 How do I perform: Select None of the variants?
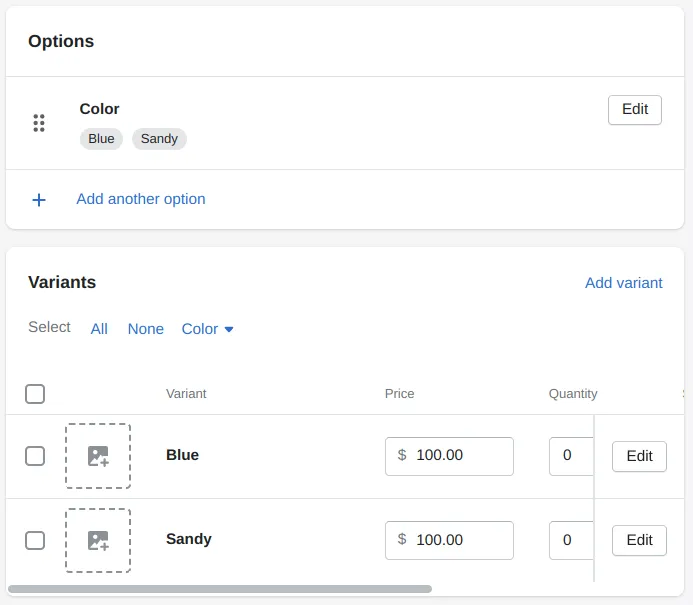click(145, 329)
